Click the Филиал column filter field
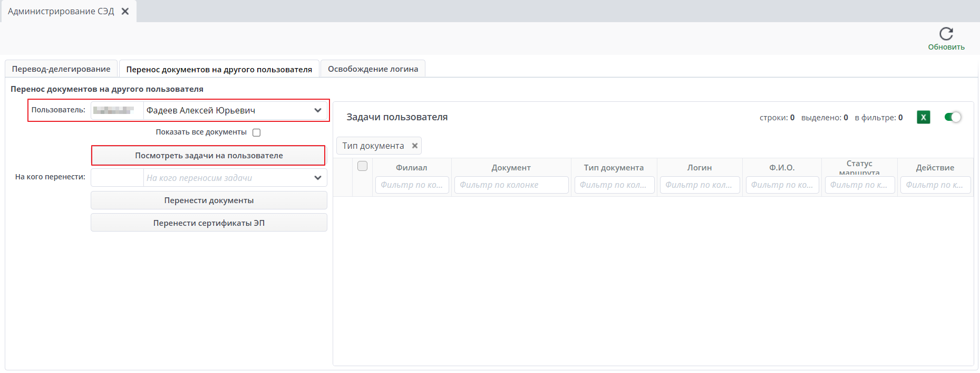The width and height of the screenshot is (980, 373). [412, 185]
